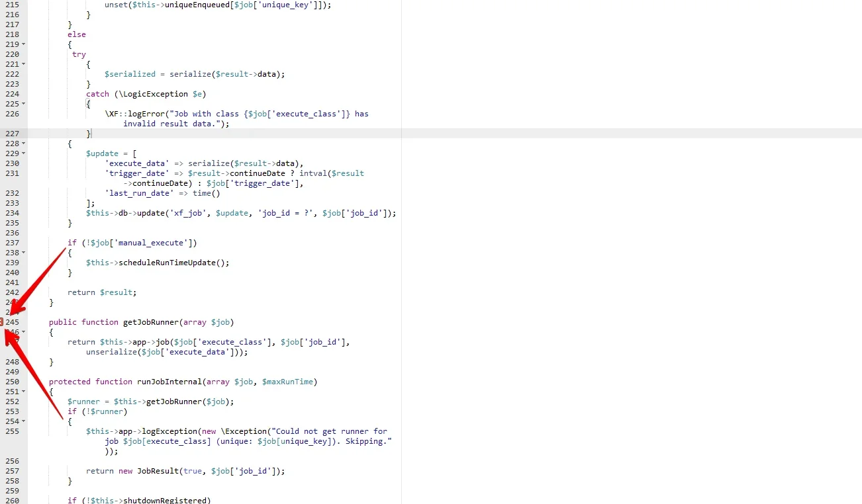Viewport: 862px width, 504px height.
Task: Click '$update' variable on line 229
Action: pos(102,153)
